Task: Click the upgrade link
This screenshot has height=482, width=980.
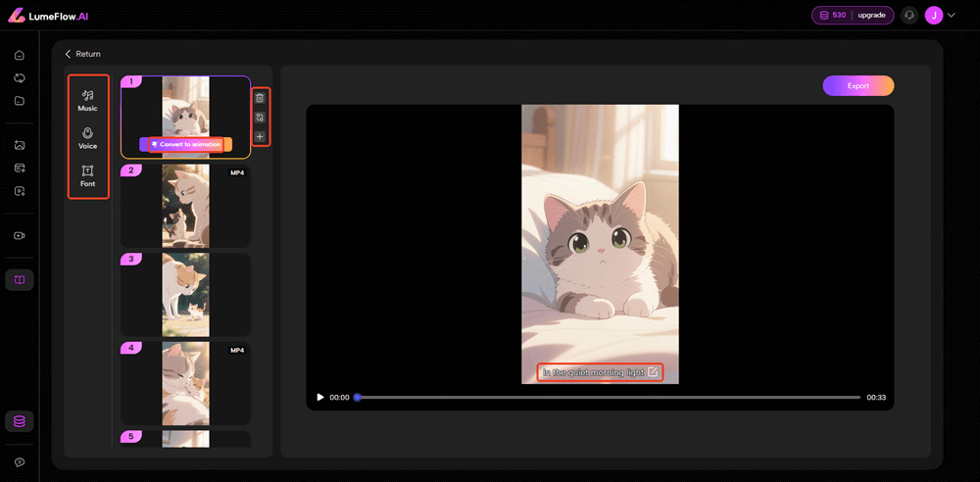Action: (x=871, y=15)
